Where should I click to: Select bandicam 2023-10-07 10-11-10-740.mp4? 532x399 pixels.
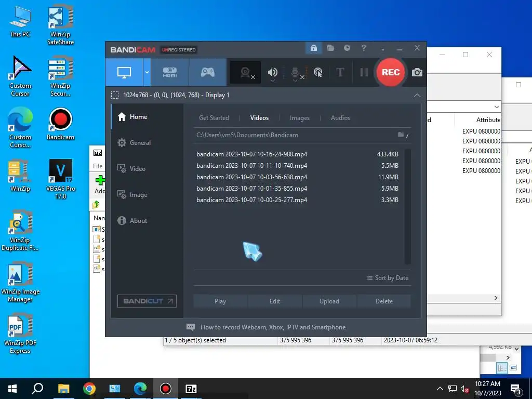point(297,166)
